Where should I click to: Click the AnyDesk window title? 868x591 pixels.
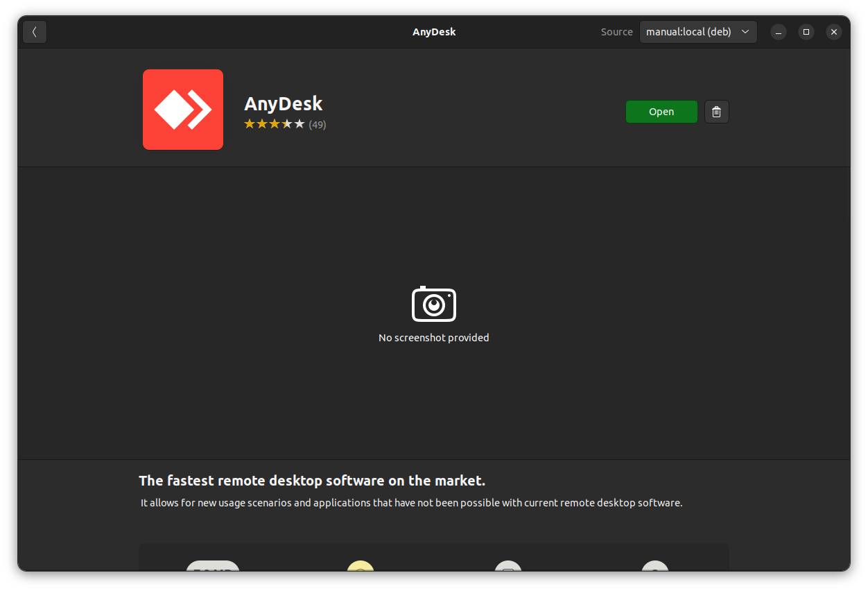click(434, 31)
